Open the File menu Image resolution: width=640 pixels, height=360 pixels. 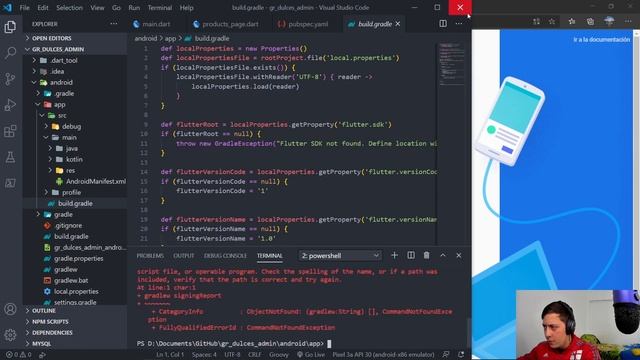(x=24, y=7)
